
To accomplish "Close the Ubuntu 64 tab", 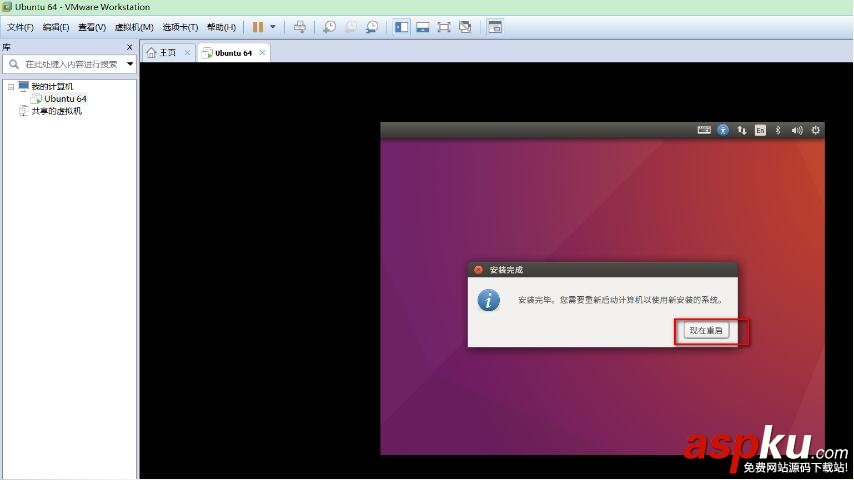I will [x=263, y=52].
